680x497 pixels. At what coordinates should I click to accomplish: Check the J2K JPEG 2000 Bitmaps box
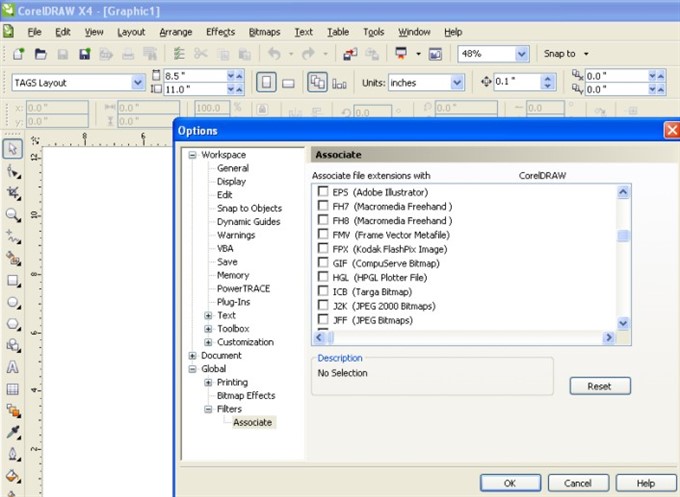pyautogui.click(x=323, y=305)
